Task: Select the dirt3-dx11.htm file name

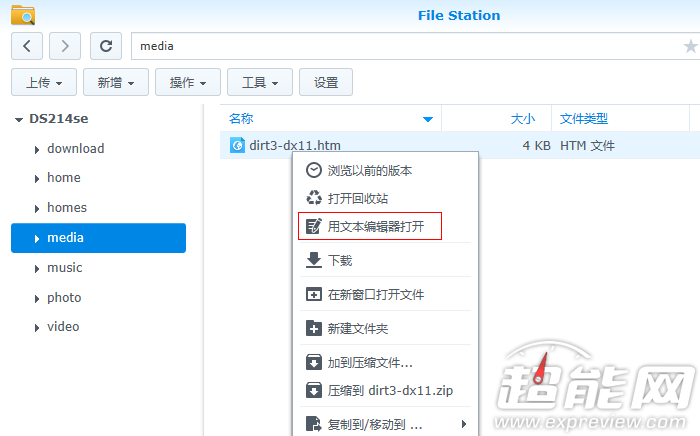Action: point(295,145)
